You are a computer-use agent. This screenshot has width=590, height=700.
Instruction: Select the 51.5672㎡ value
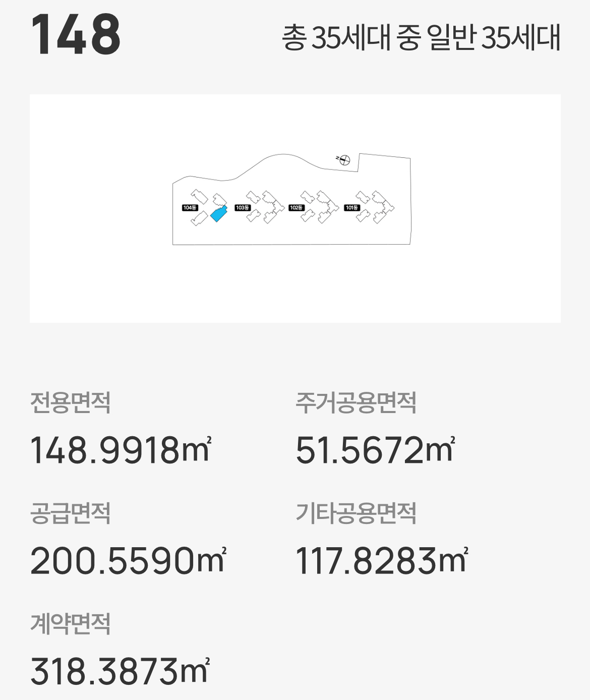375,450
